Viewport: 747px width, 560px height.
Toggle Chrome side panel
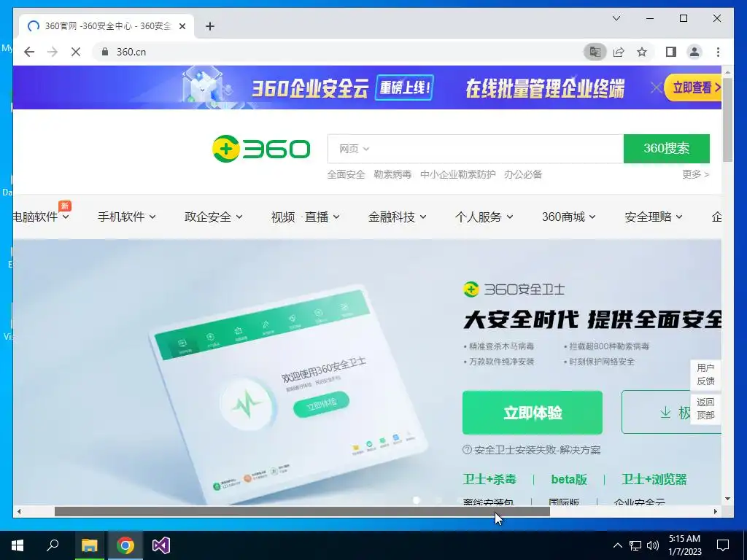pos(671,52)
